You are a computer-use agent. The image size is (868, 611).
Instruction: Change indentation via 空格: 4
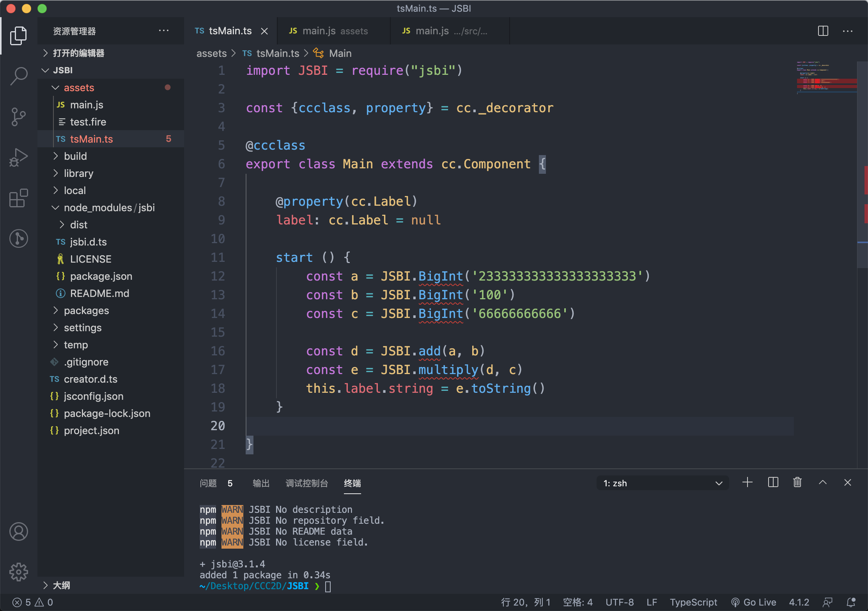[x=577, y=602]
